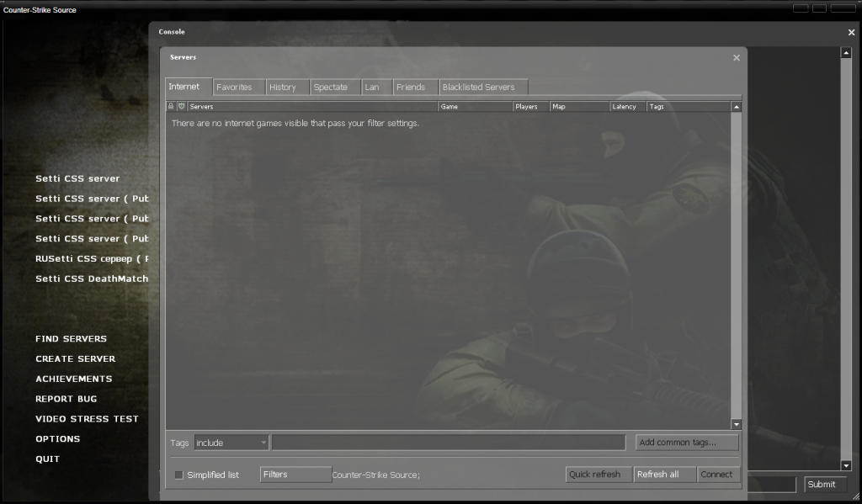Screen dimensions: 862x504
Task: Click the Console vertical scrollbar track
Action: [846, 258]
